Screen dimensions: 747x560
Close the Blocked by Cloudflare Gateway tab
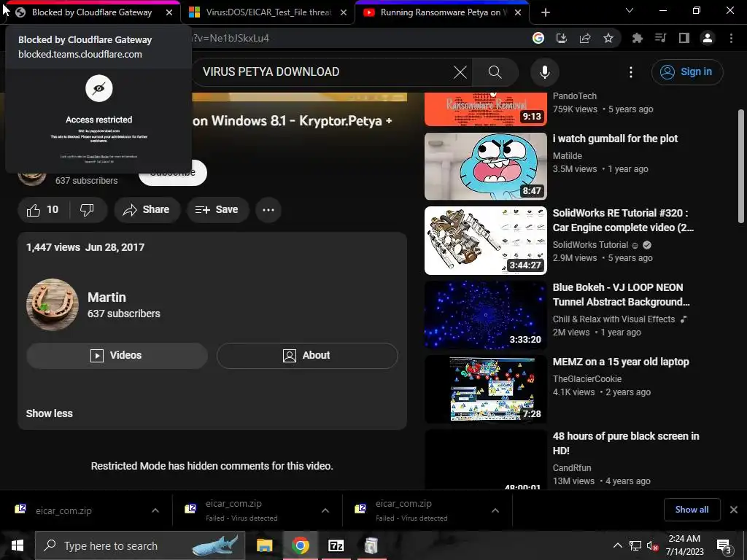169,12
